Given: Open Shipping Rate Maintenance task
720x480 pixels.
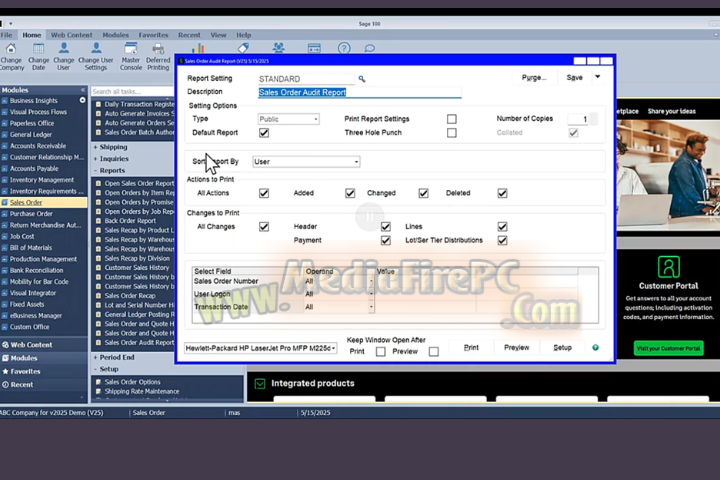Looking at the screenshot, I should pos(142,391).
